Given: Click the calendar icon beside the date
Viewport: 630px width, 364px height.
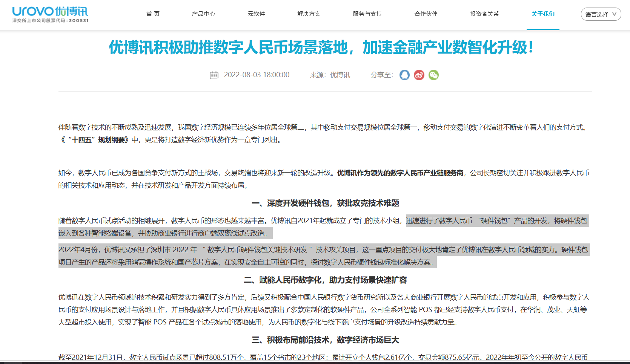Looking at the screenshot, I should point(214,75).
